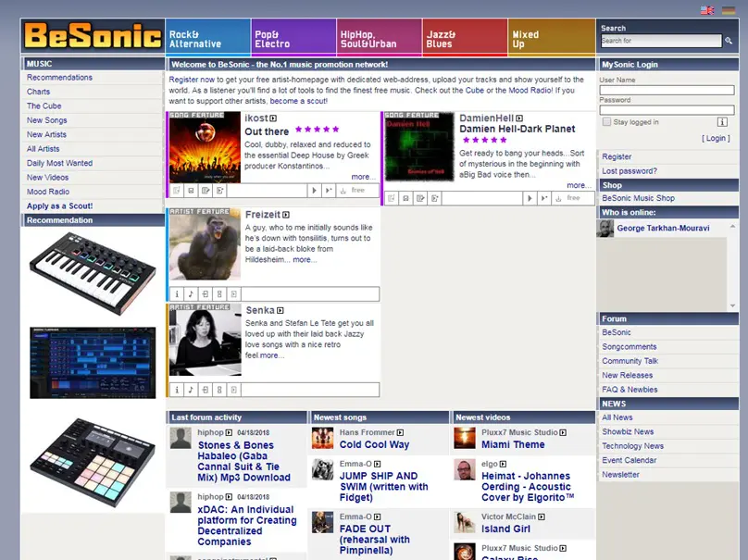Click first toolbar icon under ikost song
Screen dimensions: 748x560
pos(177,191)
